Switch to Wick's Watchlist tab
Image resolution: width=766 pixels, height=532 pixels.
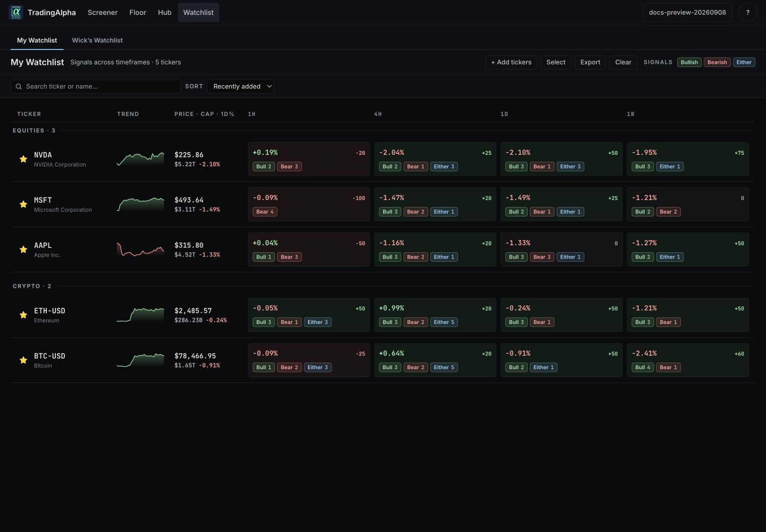pos(97,40)
